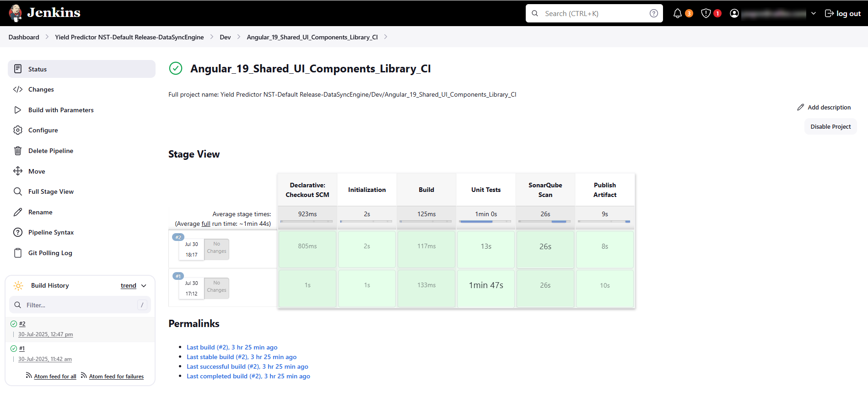
Task: Select Delete Pipeline in the sidebar
Action: [x=81, y=151]
